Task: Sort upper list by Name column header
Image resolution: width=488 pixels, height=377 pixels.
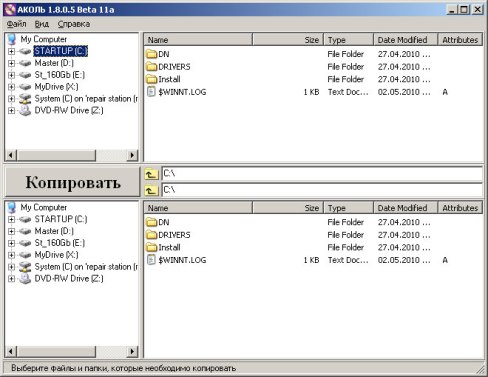Action: (x=198, y=40)
